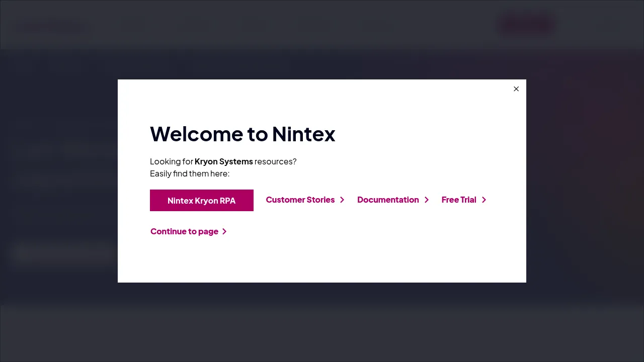This screenshot has width=644, height=362.
Task: Select the Free Trial link
Action: click(464, 200)
